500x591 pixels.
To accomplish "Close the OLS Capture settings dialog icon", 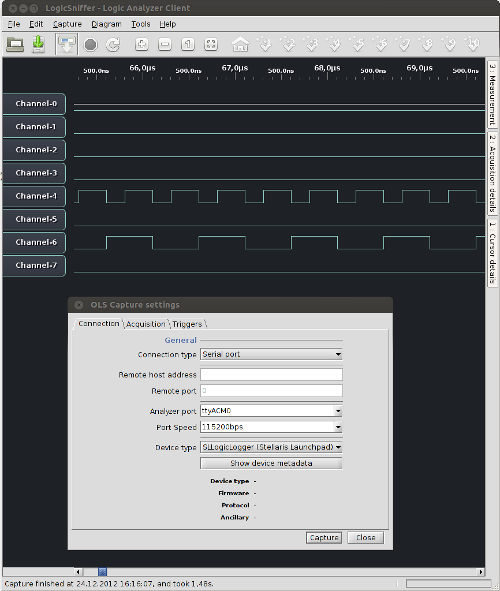I will pos(78,305).
